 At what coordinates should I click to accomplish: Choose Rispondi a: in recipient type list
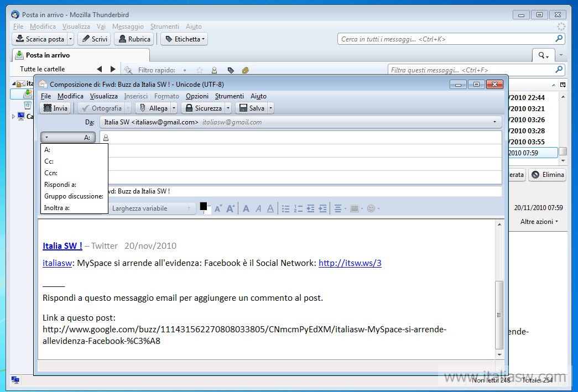74,185
